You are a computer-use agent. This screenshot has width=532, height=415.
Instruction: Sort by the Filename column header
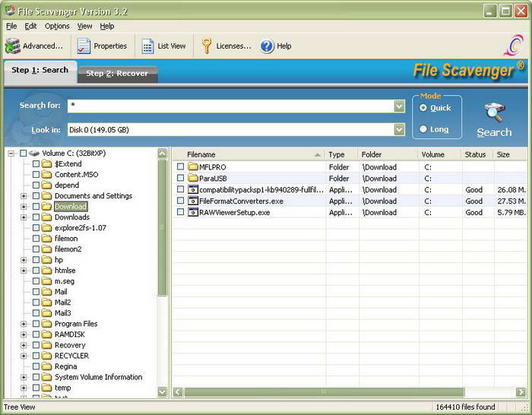(x=249, y=154)
